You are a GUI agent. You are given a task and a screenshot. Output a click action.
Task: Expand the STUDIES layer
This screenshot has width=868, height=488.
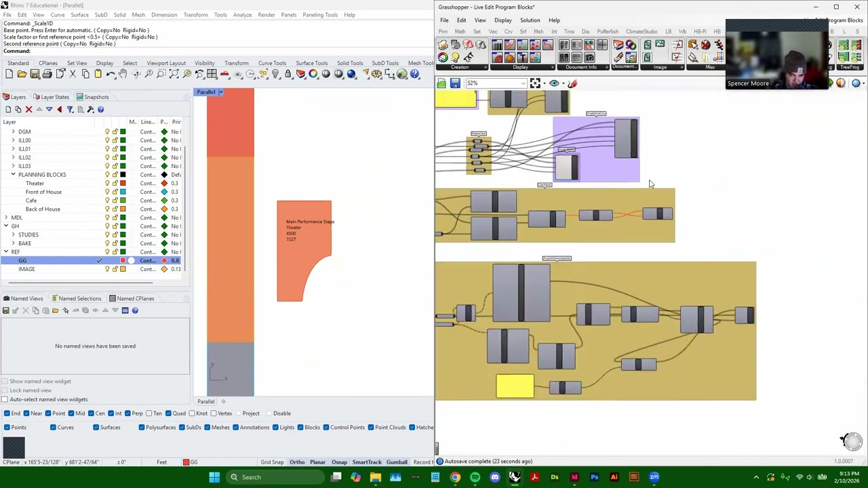click(13, 235)
